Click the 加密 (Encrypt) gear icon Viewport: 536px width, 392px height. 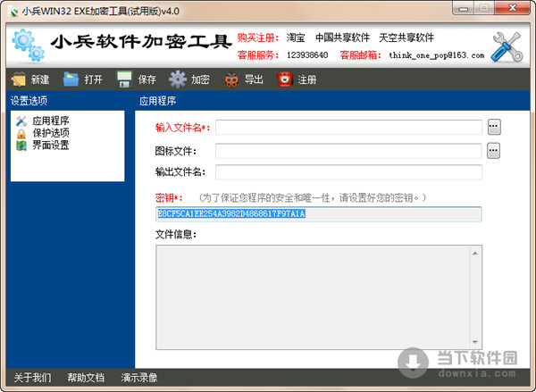click(178, 79)
